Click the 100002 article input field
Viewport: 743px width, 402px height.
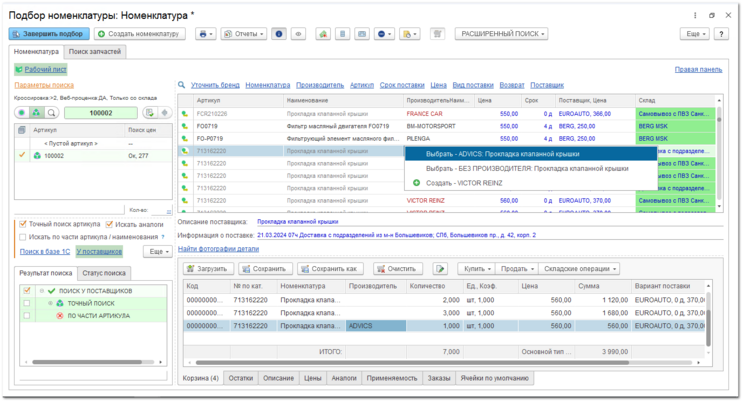click(x=101, y=113)
